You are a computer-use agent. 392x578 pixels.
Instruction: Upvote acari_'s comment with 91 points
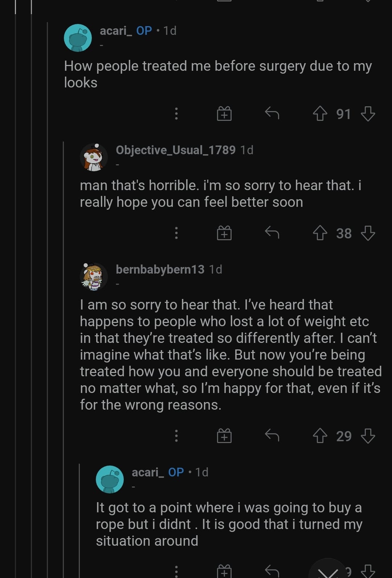click(320, 114)
